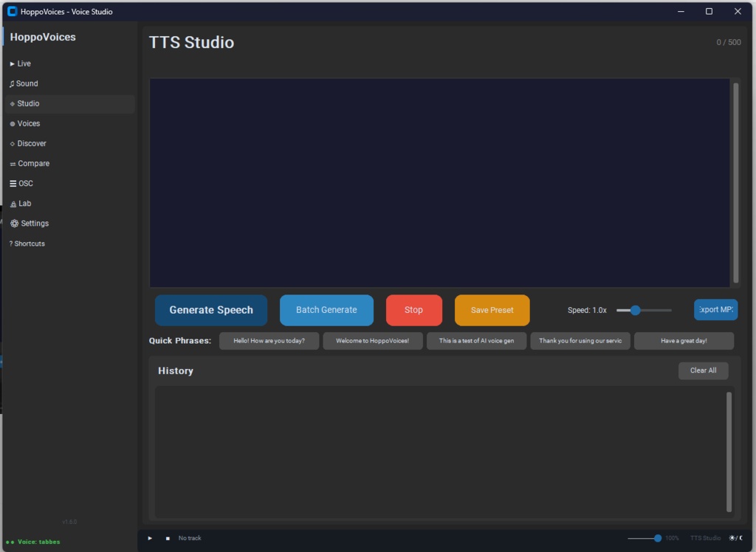Insert quick phrase 'Have a great day!'

pos(684,341)
